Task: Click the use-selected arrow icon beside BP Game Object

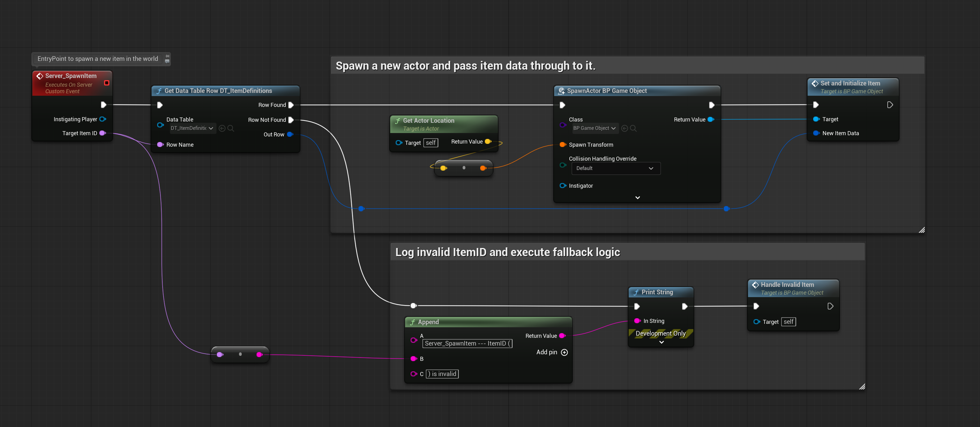Action: click(x=625, y=128)
